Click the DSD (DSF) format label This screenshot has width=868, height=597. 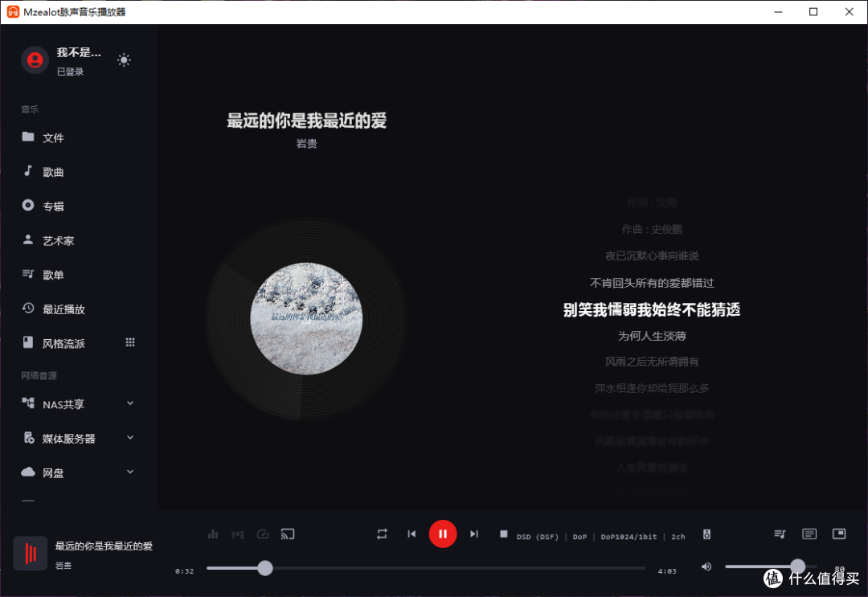pos(538,537)
